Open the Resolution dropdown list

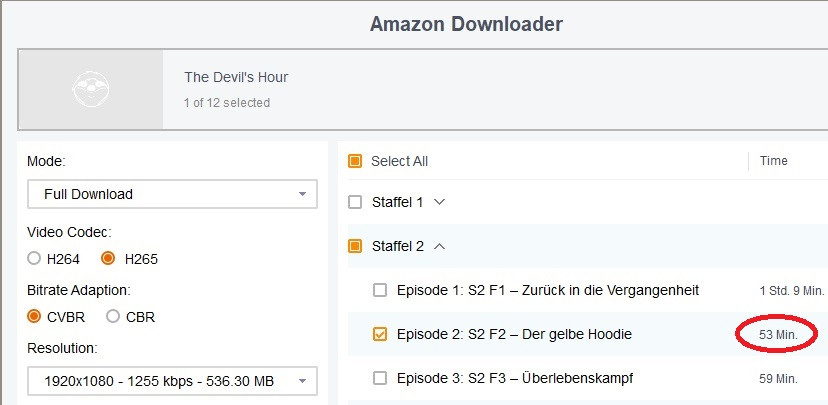(x=172, y=381)
